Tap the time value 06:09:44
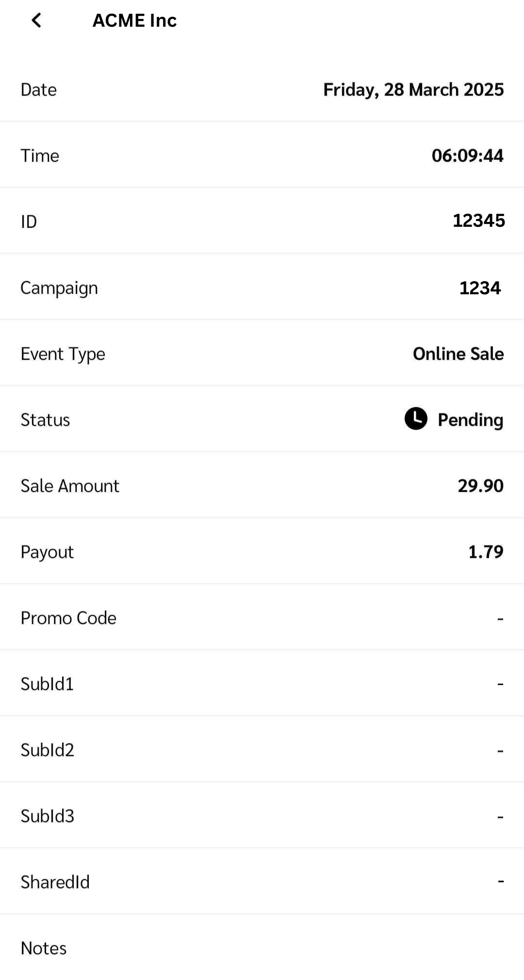The image size is (524, 980). [467, 156]
